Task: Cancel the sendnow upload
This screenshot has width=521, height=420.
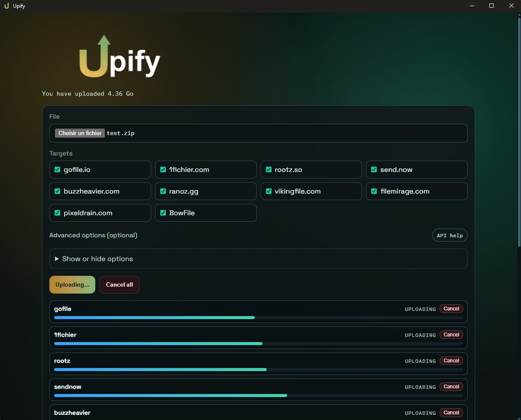Action: 451,387
